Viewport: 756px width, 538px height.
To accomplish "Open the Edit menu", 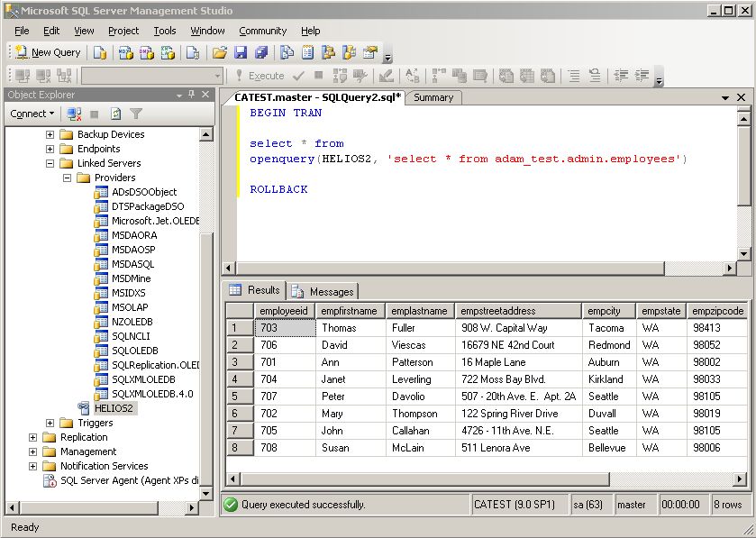I will pyautogui.click(x=51, y=31).
